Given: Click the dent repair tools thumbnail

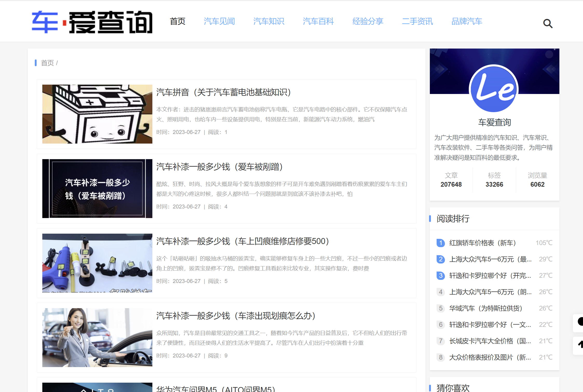Looking at the screenshot, I should [97, 263].
